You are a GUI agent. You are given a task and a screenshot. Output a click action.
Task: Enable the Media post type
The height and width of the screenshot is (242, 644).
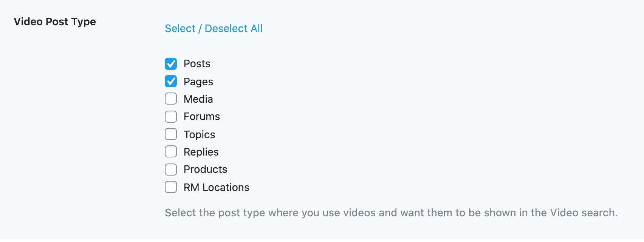click(171, 99)
